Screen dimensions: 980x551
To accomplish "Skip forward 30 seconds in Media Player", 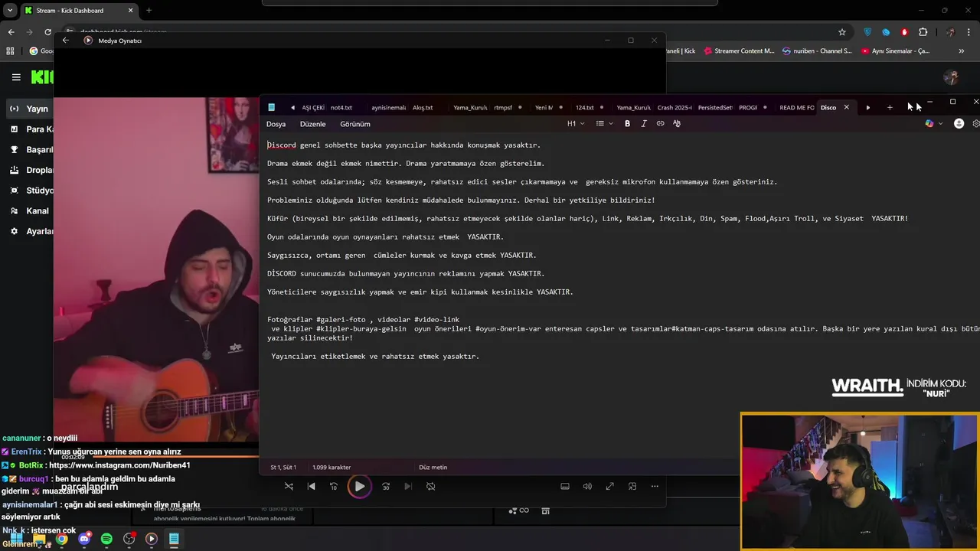I will (x=386, y=486).
